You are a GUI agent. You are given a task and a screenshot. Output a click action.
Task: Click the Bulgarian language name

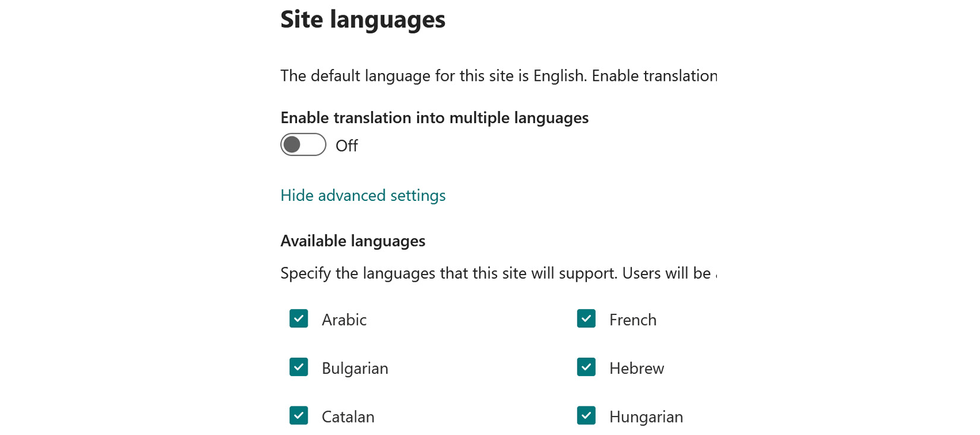click(355, 368)
